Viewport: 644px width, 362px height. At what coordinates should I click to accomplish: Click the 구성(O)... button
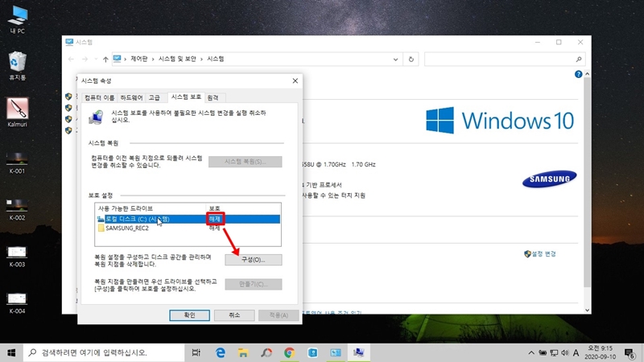(x=254, y=260)
